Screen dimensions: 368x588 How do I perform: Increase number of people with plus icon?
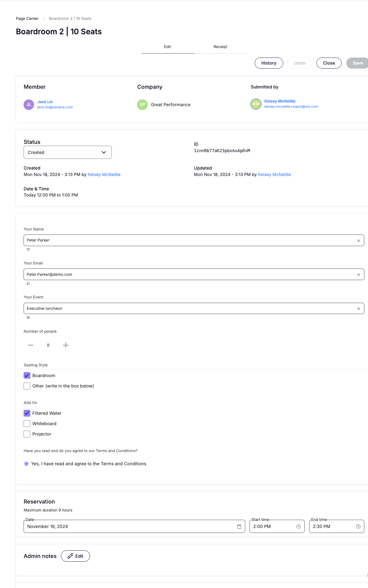tap(66, 345)
